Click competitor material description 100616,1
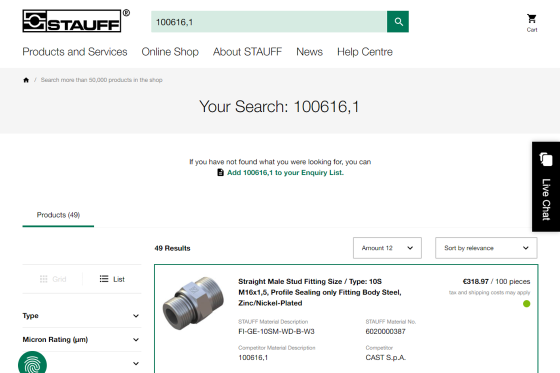Viewport: 560px width, 373px height. pos(253,358)
